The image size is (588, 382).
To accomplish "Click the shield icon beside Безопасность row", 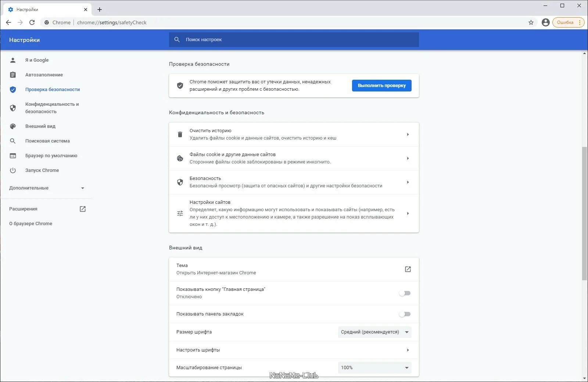I will [180, 182].
